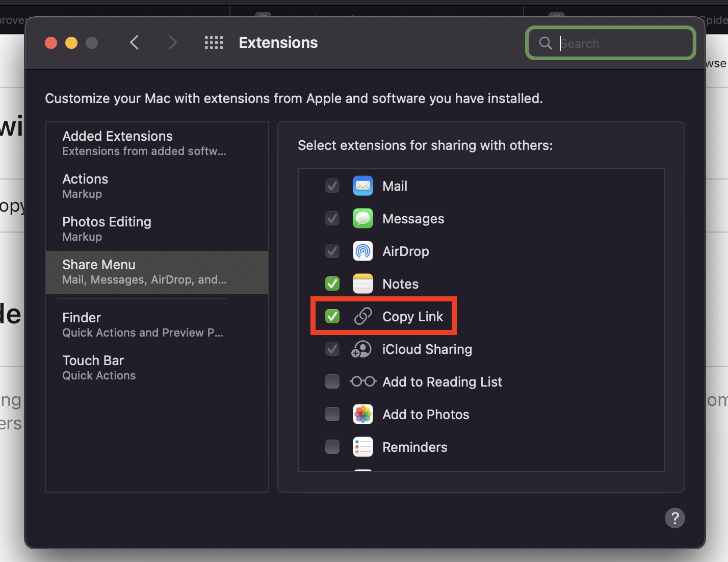Navigate back with the back arrow
Image resolution: width=728 pixels, height=562 pixels.
pyautogui.click(x=134, y=43)
